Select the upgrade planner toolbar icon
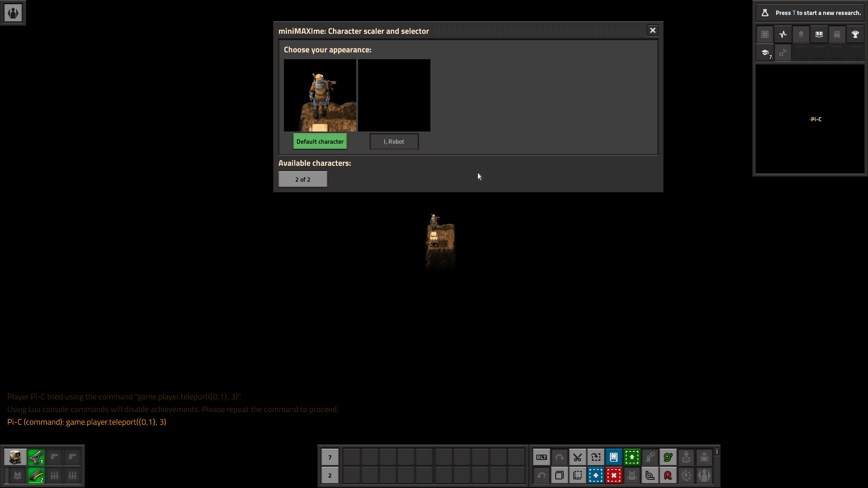The height and width of the screenshot is (488, 868). pyautogui.click(x=632, y=458)
